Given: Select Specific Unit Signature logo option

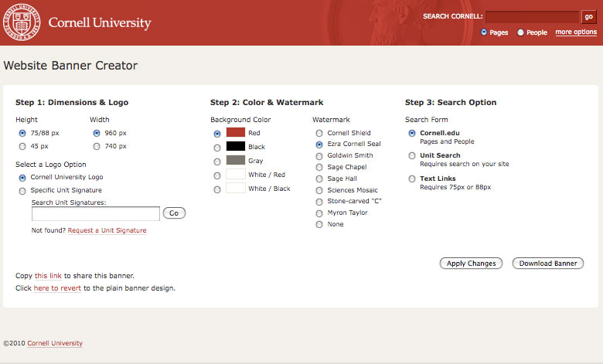Looking at the screenshot, I should coord(22,191).
